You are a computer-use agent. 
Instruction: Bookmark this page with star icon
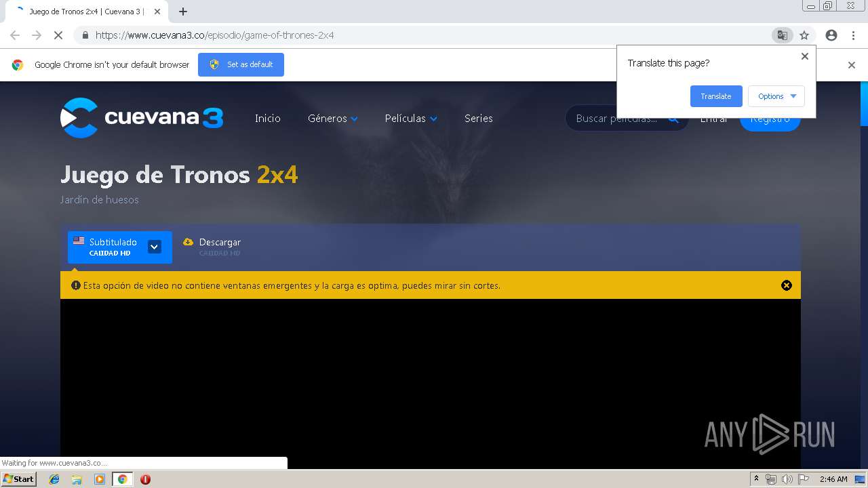804,35
